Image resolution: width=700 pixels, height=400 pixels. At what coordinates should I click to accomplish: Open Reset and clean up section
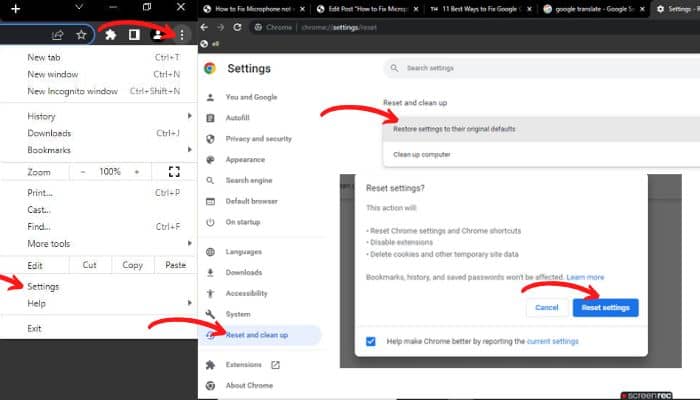coord(260,335)
